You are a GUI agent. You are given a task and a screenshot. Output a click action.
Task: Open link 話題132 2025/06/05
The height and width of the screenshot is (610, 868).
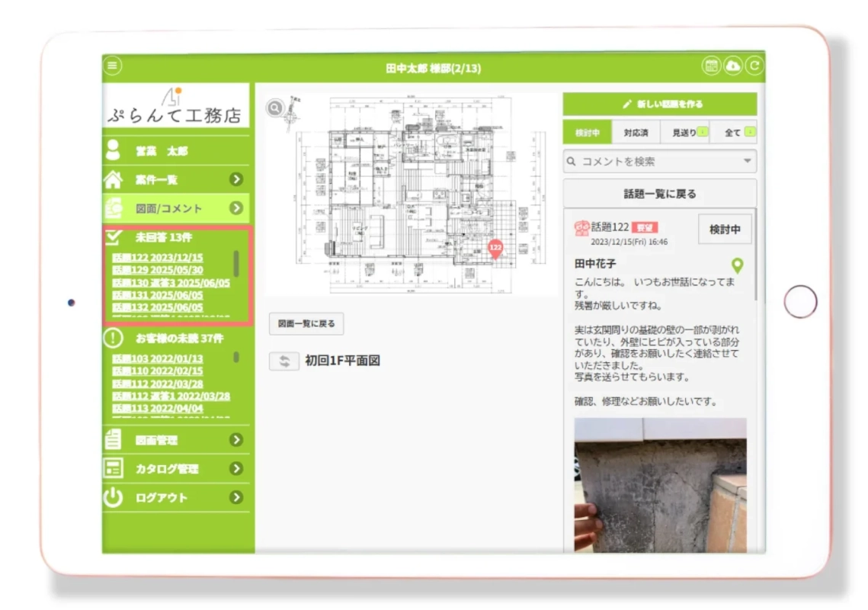(x=158, y=307)
